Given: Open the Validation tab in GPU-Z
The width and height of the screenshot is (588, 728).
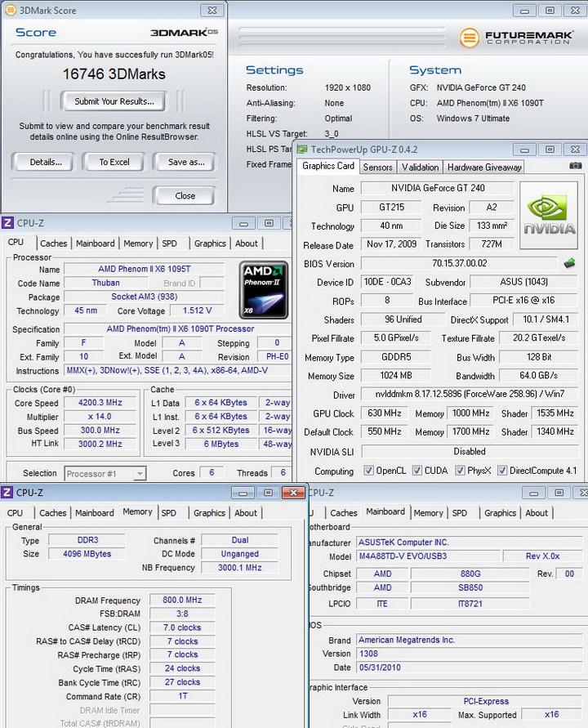Looking at the screenshot, I should [x=420, y=167].
